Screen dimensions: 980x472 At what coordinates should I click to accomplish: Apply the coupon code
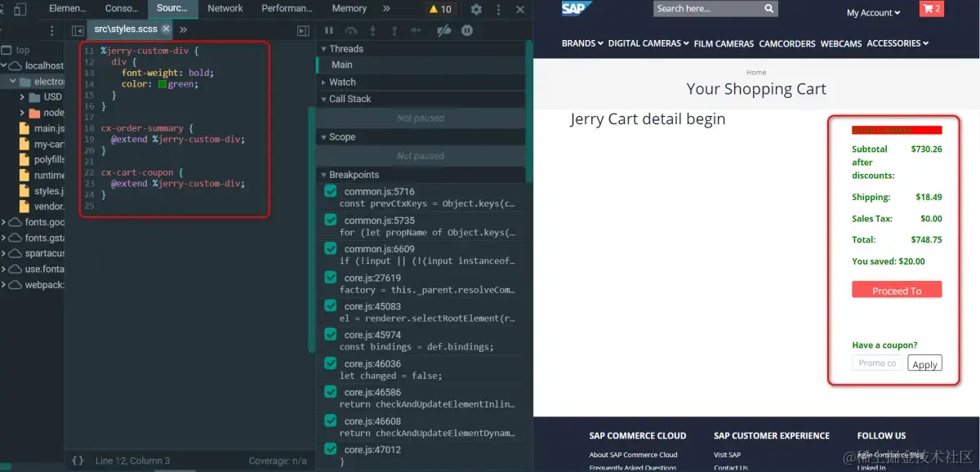pos(924,364)
